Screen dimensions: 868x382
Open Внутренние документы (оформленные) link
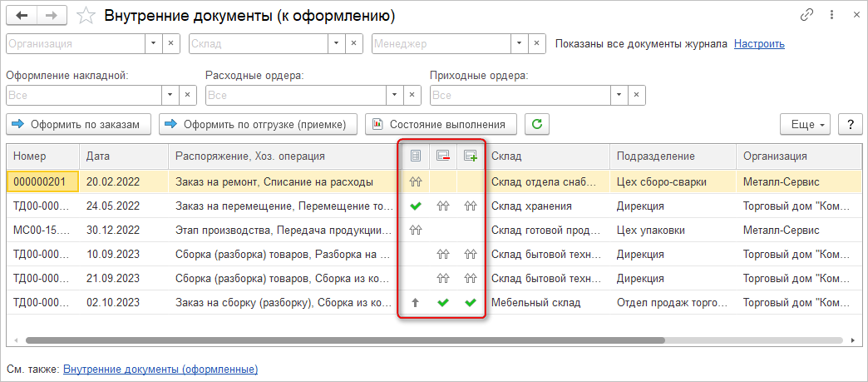point(160,368)
